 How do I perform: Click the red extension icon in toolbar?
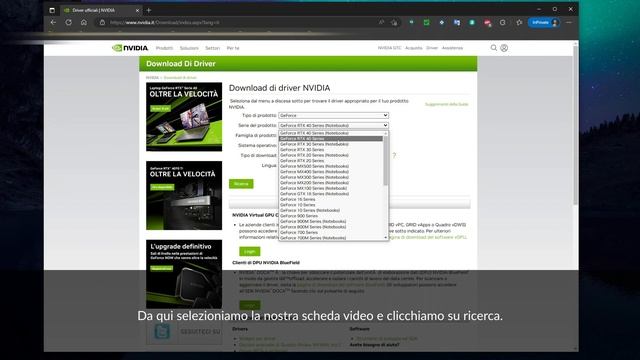(x=487, y=22)
